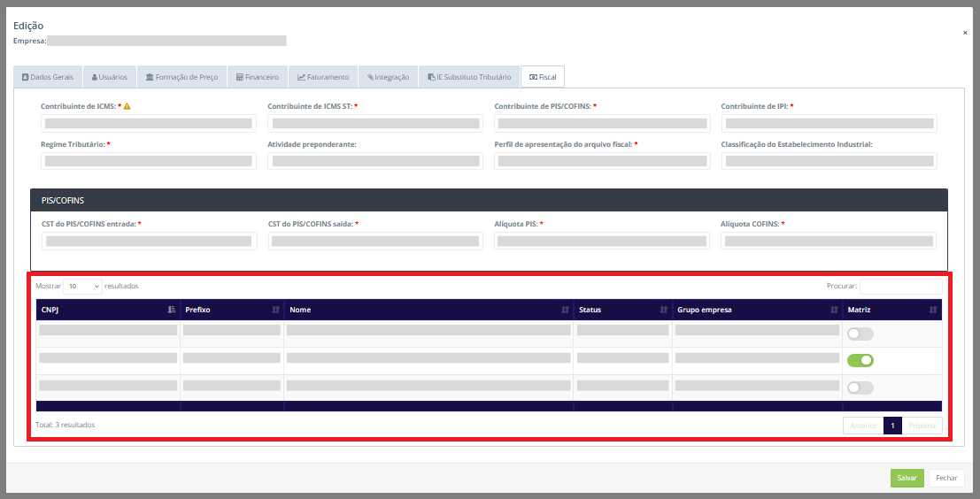980x499 pixels.
Task: Click the Fechar button
Action: point(946,478)
